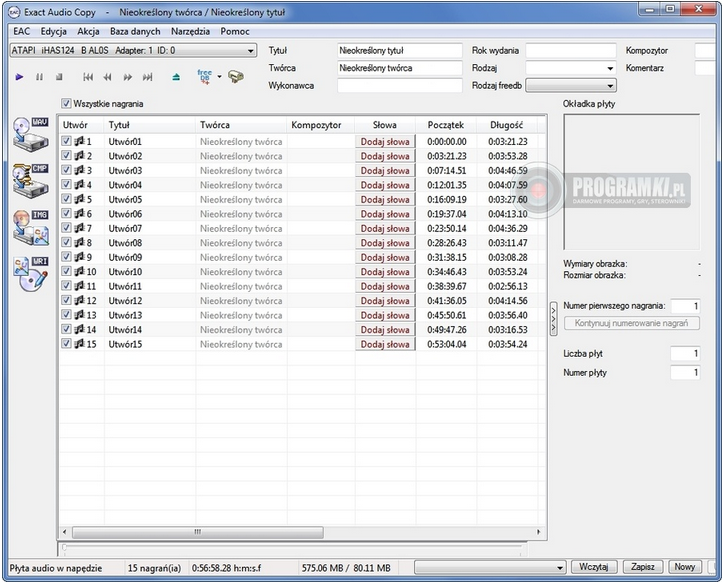Image resolution: width=725 pixels, height=586 pixels.
Task: Click Dodaj słowa for Utwór01
Action: click(x=385, y=142)
